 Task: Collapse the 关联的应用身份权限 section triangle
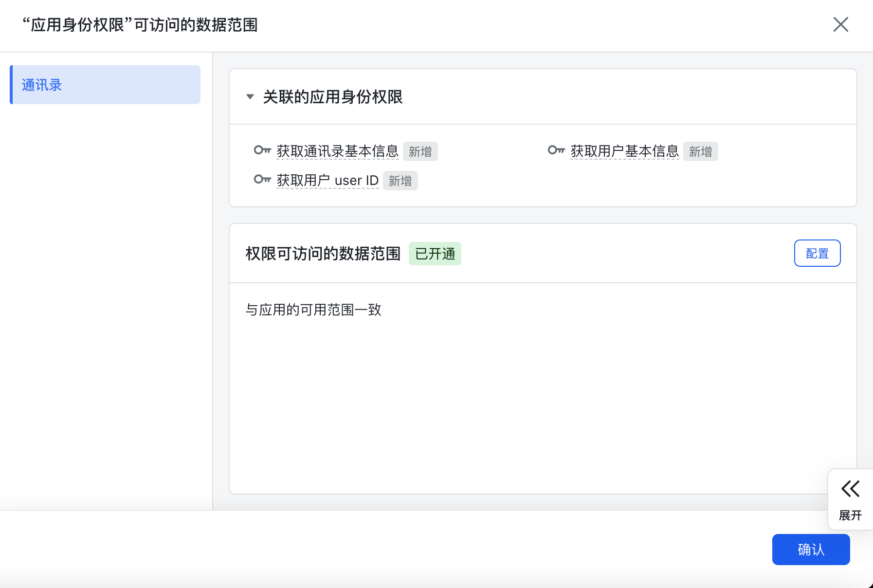[250, 97]
